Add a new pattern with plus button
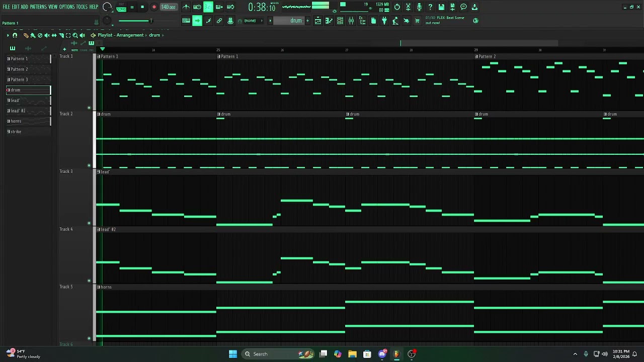 (x=307, y=21)
